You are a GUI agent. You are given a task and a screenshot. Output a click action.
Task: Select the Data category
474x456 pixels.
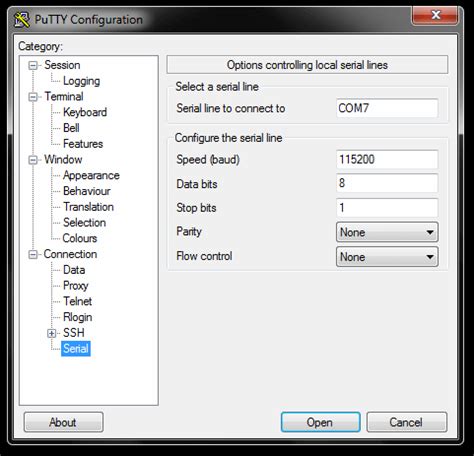point(74,270)
